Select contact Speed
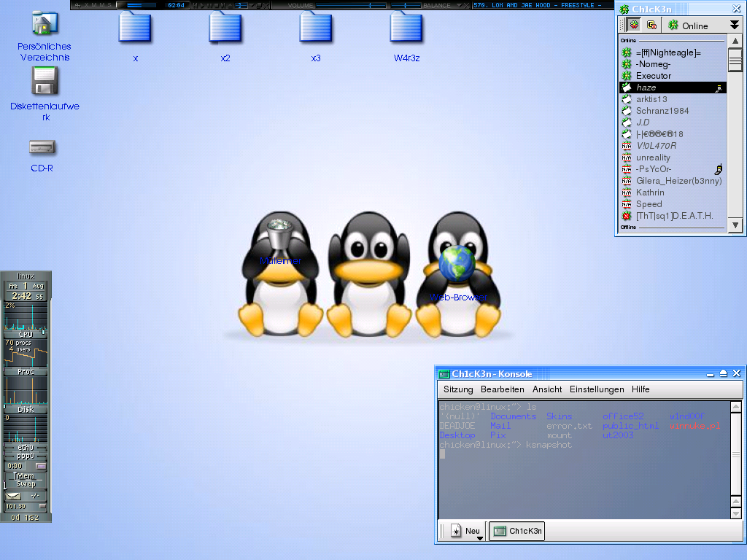 [x=673, y=204]
